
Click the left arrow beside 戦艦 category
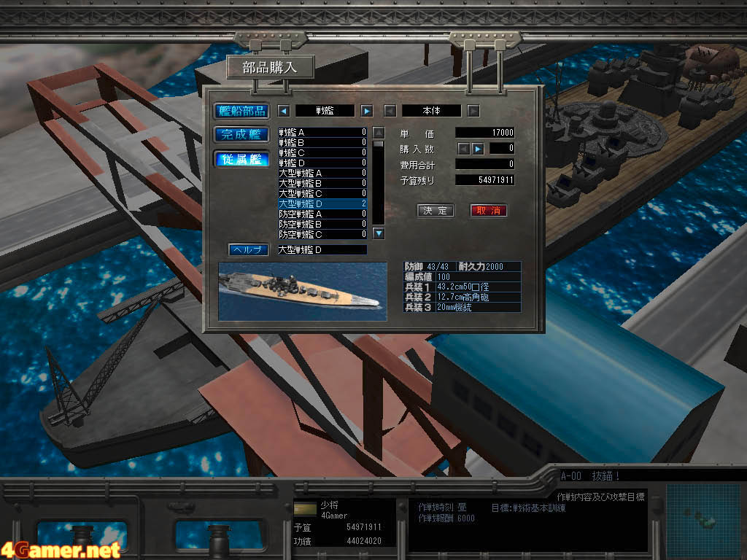pos(284,111)
